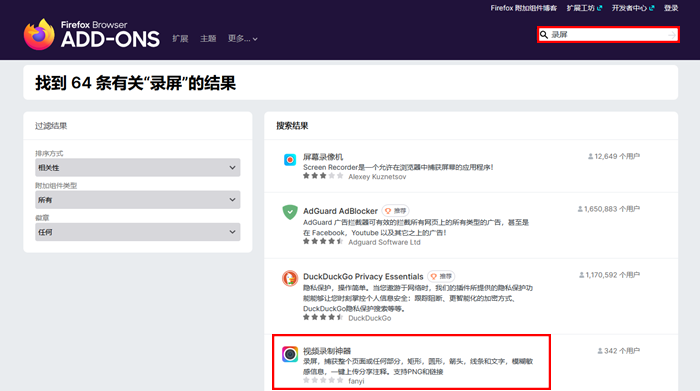Click the 342 个用户 count
Viewport: 700px width, 391px height.
(619, 351)
